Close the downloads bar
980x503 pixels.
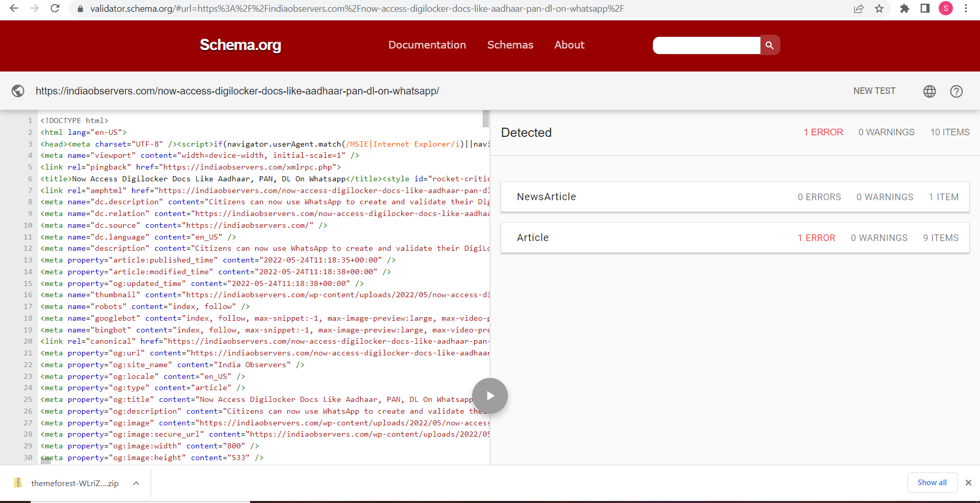pyautogui.click(x=968, y=483)
